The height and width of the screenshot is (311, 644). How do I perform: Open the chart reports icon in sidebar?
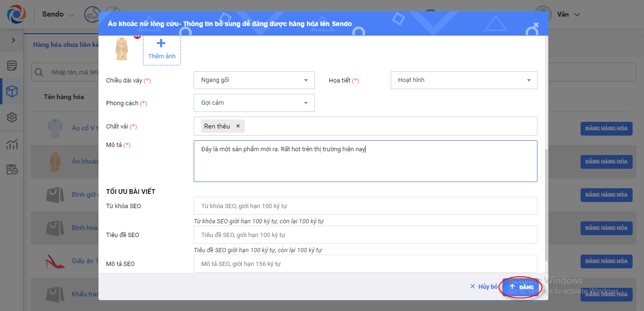12,144
